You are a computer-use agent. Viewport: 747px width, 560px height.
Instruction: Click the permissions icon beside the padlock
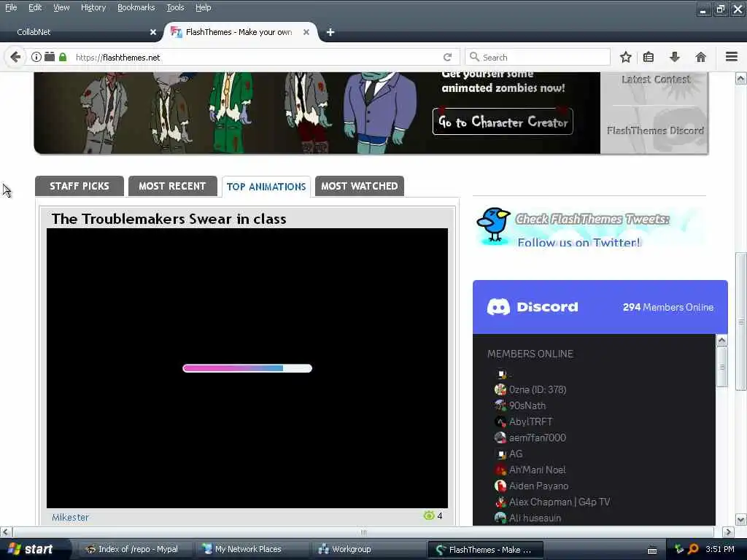(50, 57)
